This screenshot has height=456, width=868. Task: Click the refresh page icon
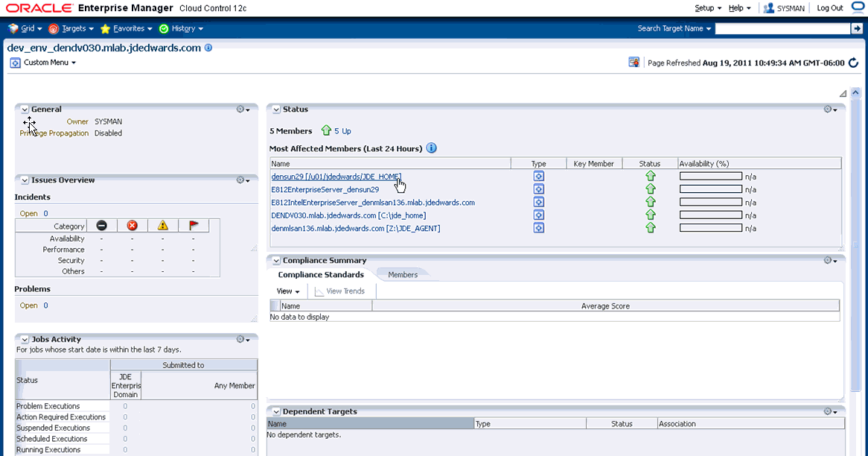854,63
